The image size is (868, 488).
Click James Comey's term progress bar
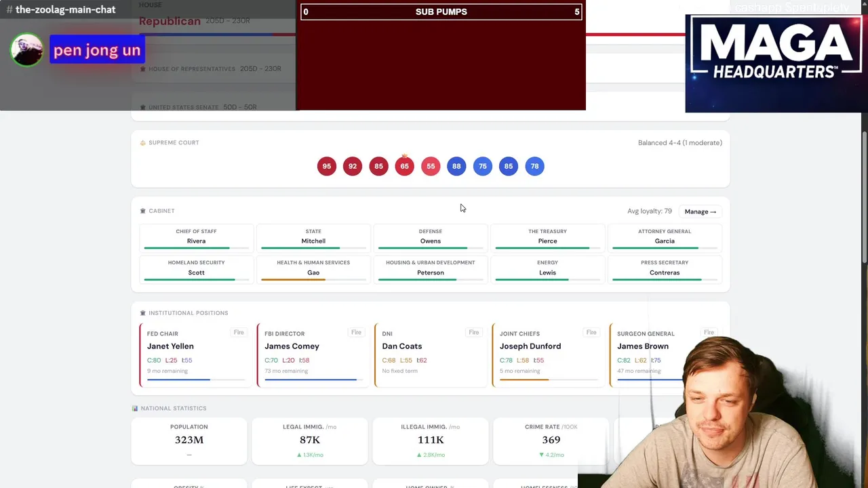[314, 380]
